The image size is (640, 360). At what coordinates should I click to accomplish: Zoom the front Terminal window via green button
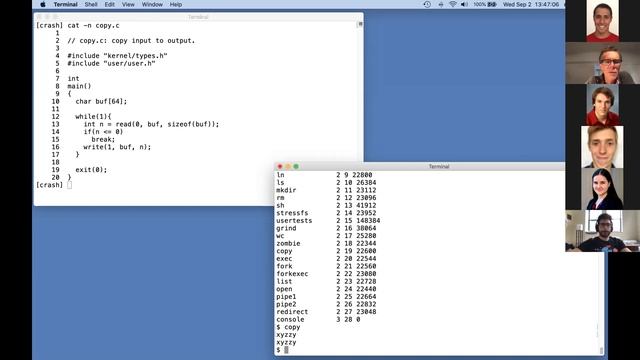(296, 167)
